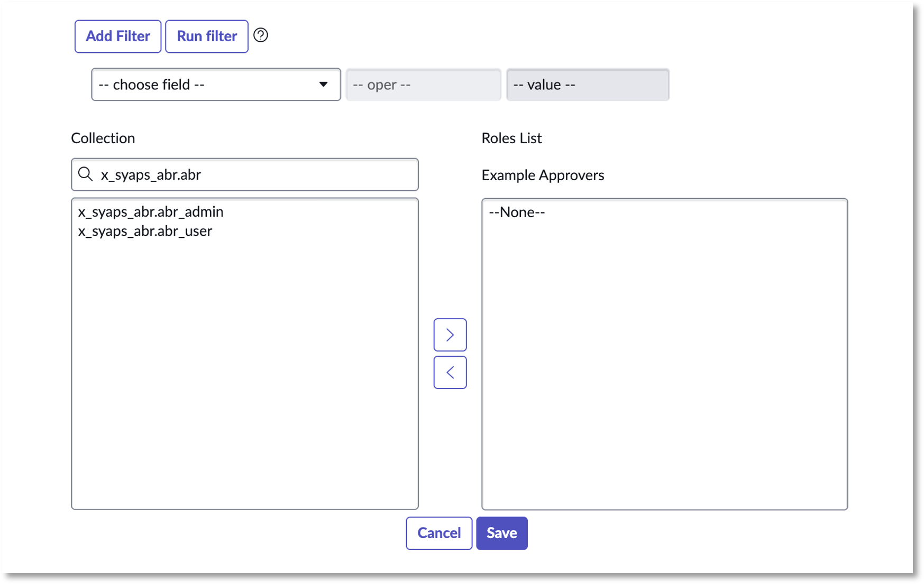Select the --None-- entry in Example Approvers

pyautogui.click(x=517, y=212)
